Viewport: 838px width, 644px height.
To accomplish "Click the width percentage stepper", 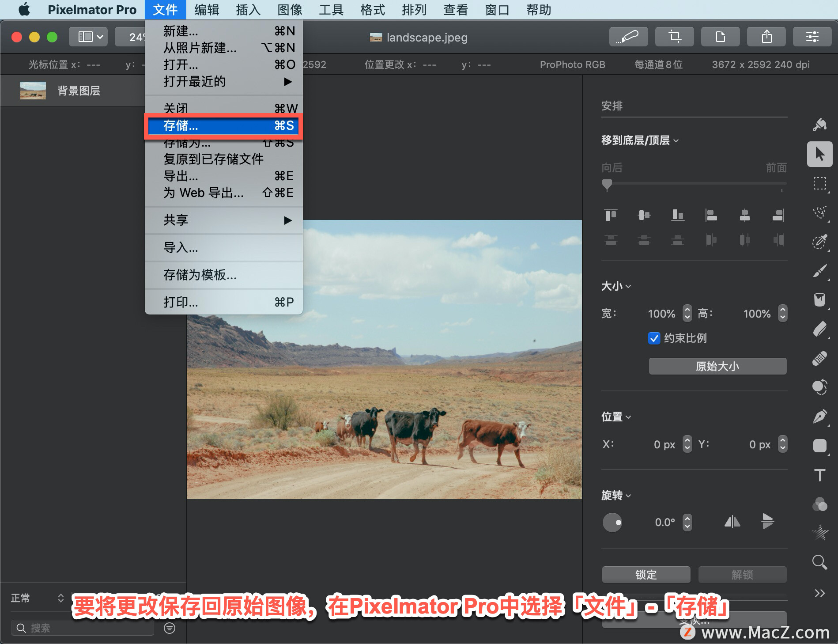I will pos(687,313).
